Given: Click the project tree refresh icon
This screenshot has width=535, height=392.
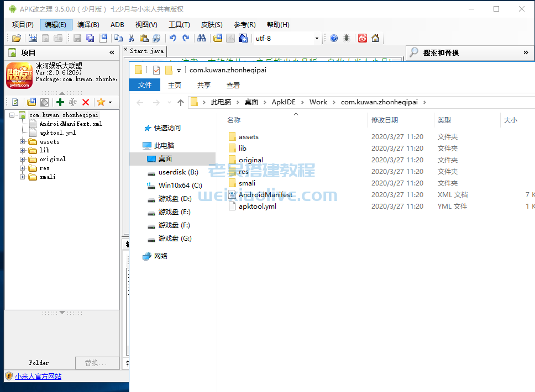Looking at the screenshot, I should pyautogui.click(x=15, y=102).
